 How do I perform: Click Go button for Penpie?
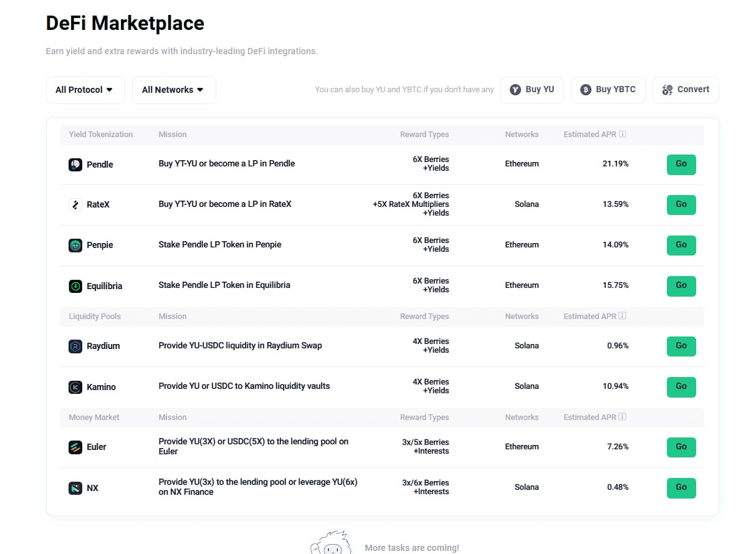click(x=681, y=245)
